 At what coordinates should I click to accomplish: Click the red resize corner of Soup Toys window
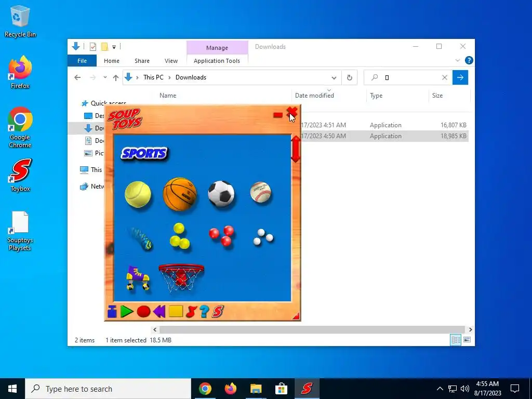296,316
